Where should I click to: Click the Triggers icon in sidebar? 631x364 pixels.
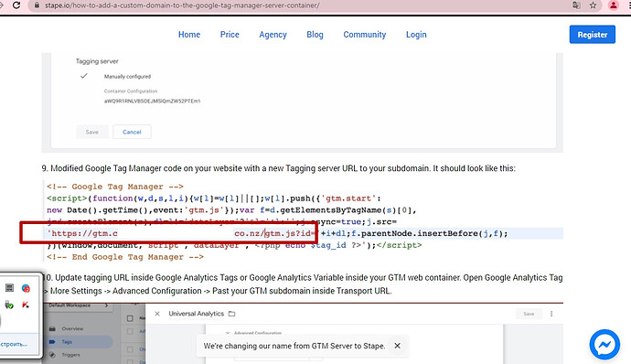coord(52,355)
